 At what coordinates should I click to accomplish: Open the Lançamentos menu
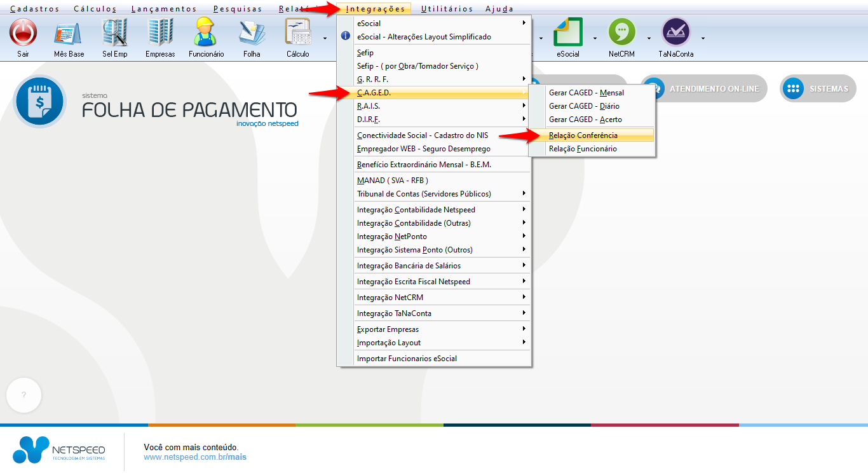165,9
